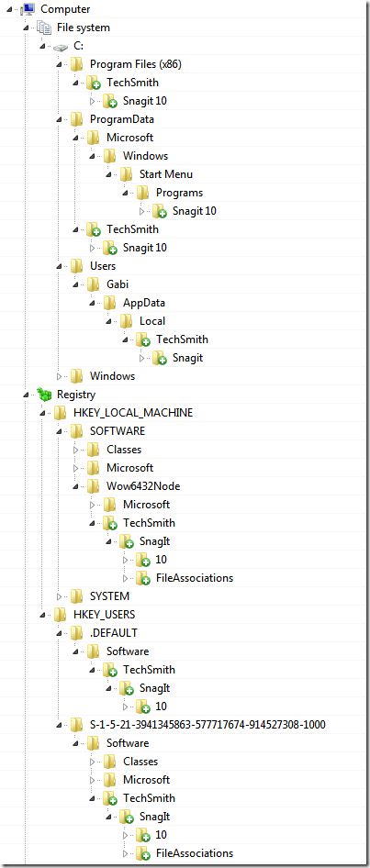
Task: Click the Program Files (x86) folder icon
Action: (x=77, y=64)
